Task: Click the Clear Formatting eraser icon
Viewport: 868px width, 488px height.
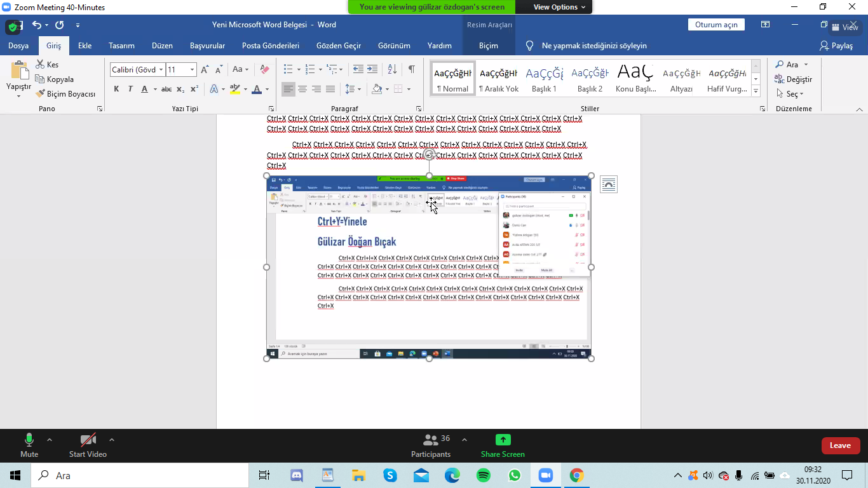Action: (265, 69)
